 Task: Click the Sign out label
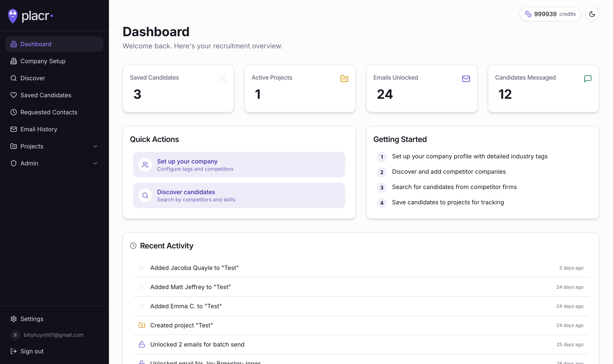[x=32, y=351]
